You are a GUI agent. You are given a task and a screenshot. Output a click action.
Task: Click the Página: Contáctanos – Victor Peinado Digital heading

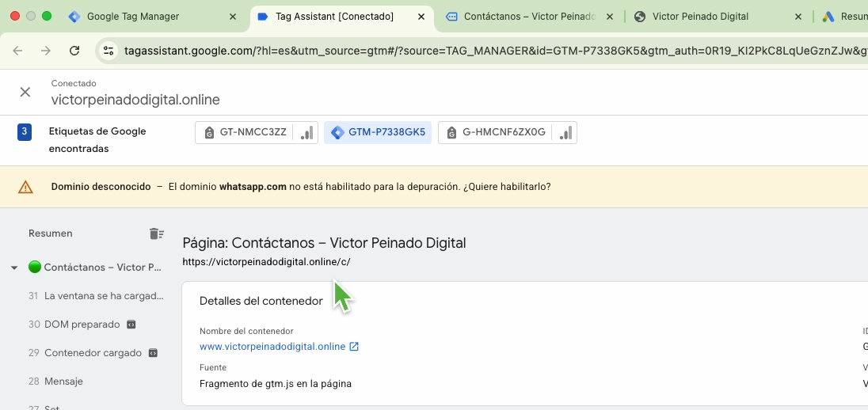325,243
